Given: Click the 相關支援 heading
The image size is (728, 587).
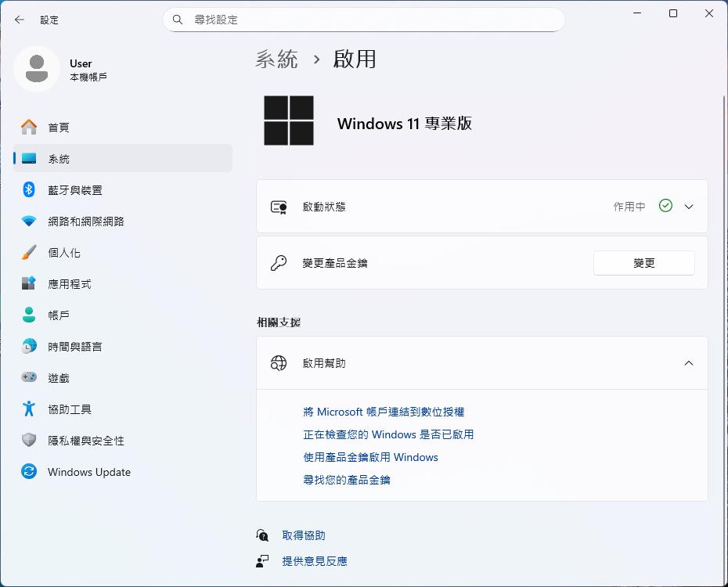Looking at the screenshot, I should [279, 322].
